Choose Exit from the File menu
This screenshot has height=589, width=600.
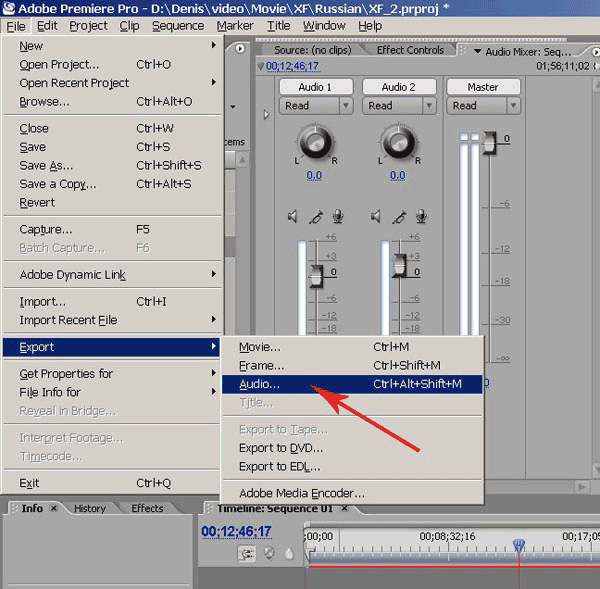[x=113, y=483]
